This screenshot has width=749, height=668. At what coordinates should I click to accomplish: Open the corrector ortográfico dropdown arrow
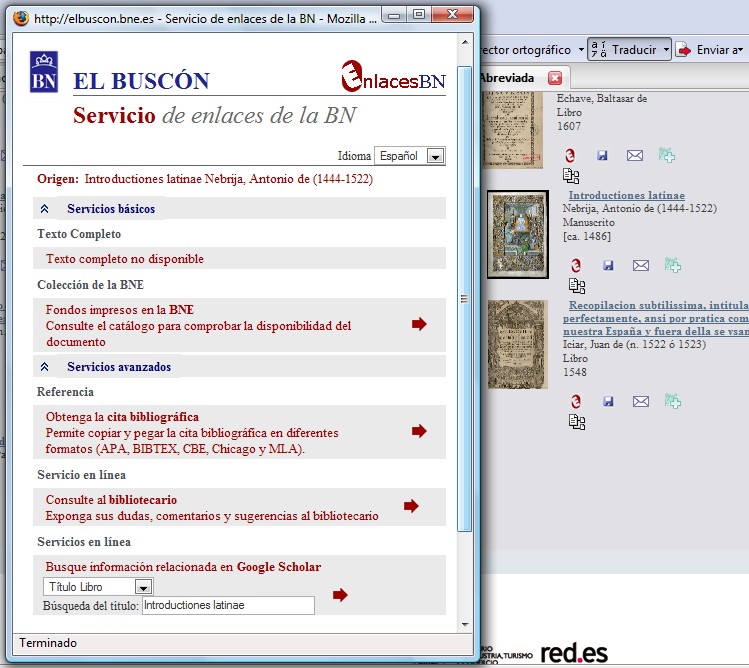point(581,50)
